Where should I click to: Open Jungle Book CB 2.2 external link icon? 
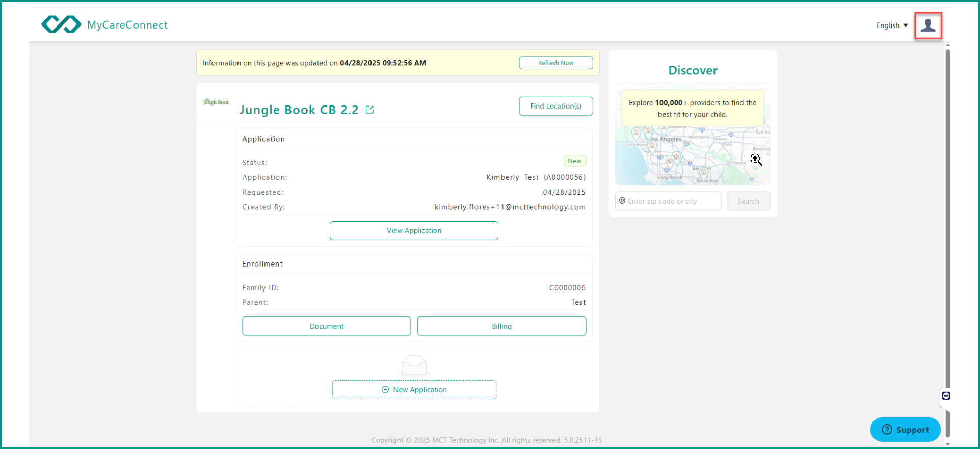tap(370, 110)
